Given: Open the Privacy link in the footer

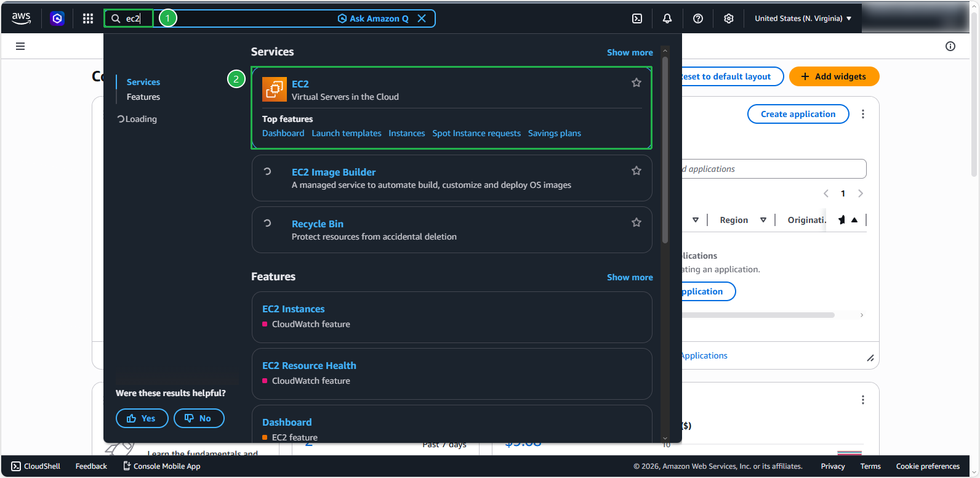Looking at the screenshot, I should click(x=833, y=466).
